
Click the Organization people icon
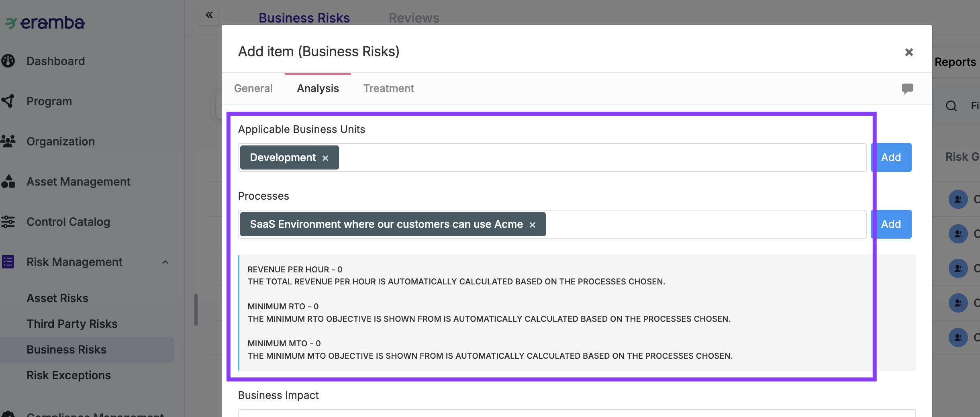[x=8, y=141]
